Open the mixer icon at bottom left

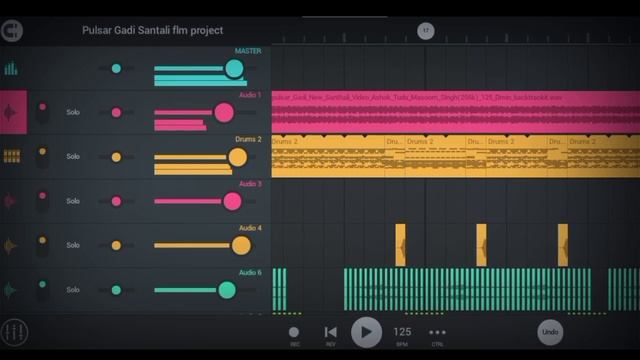(14, 332)
